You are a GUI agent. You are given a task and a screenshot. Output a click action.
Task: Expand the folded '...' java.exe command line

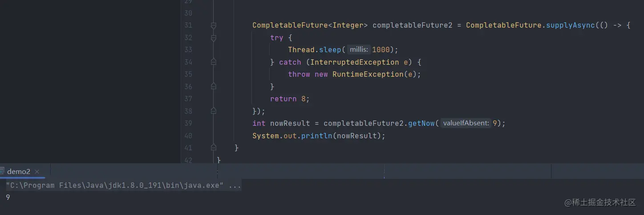point(235,186)
